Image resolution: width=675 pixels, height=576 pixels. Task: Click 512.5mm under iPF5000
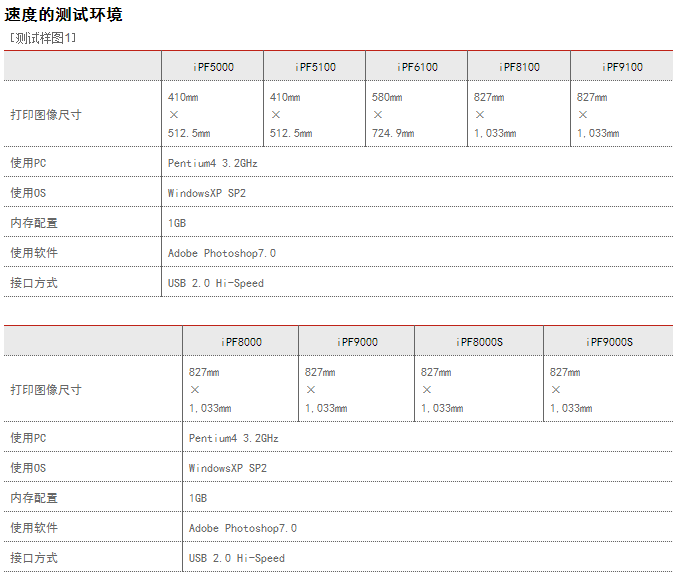(189, 133)
